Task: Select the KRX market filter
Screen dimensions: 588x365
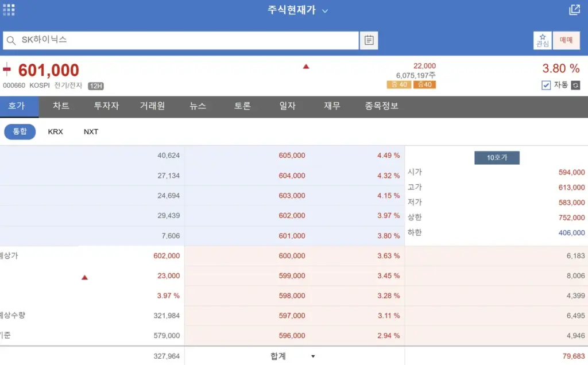Action: click(56, 132)
